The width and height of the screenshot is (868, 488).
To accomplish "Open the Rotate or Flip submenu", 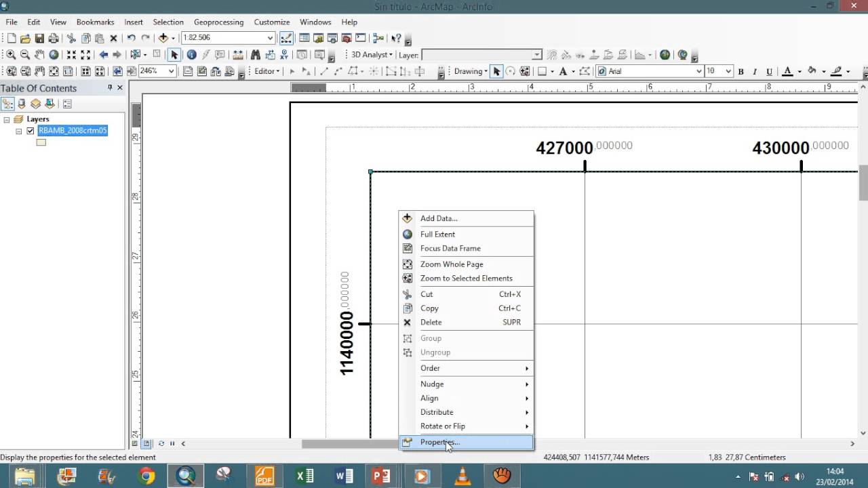I will click(467, 426).
